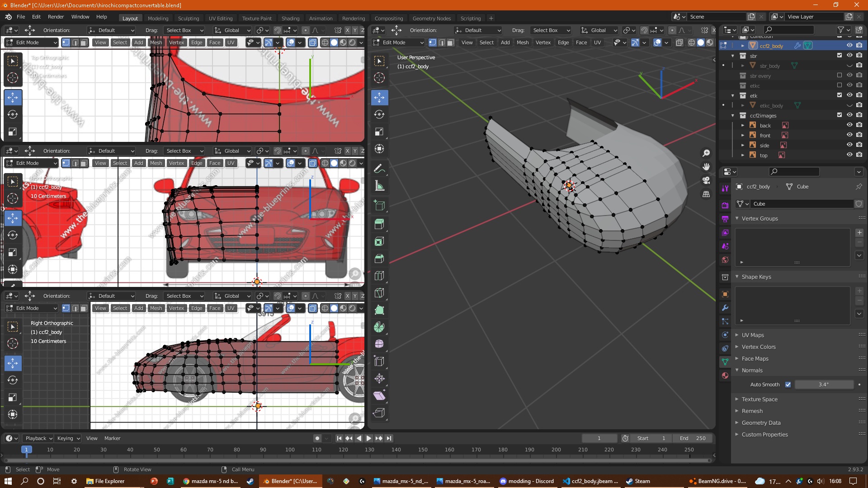868x488 pixels.
Task: Select the Loop Cut tool
Action: [380, 276]
